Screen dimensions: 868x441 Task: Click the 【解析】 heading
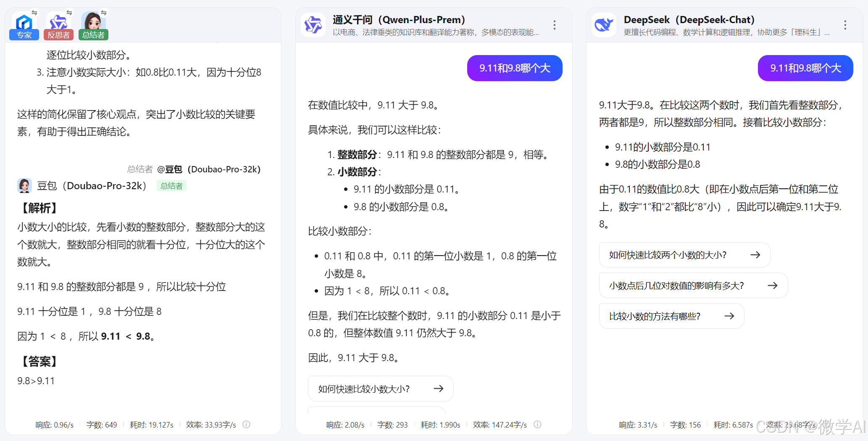tap(39, 208)
